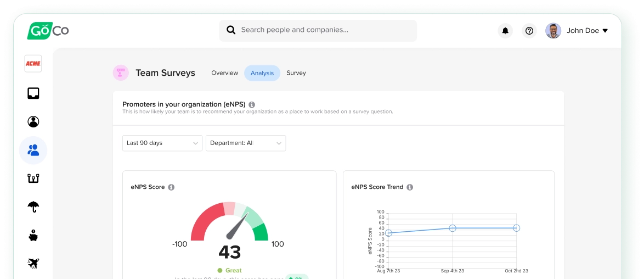This screenshot has width=644, height=279.
Task: Open the org chart icon in sidebar
Action: point(33,178)
